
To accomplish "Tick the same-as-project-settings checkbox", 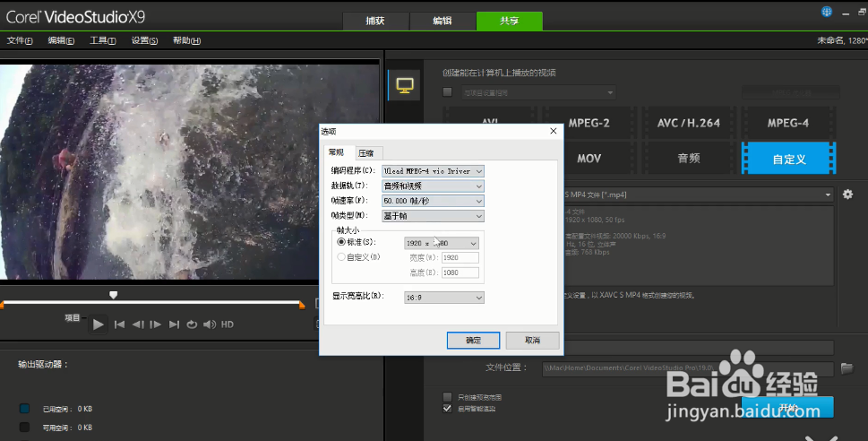I will tap(447, 92).
